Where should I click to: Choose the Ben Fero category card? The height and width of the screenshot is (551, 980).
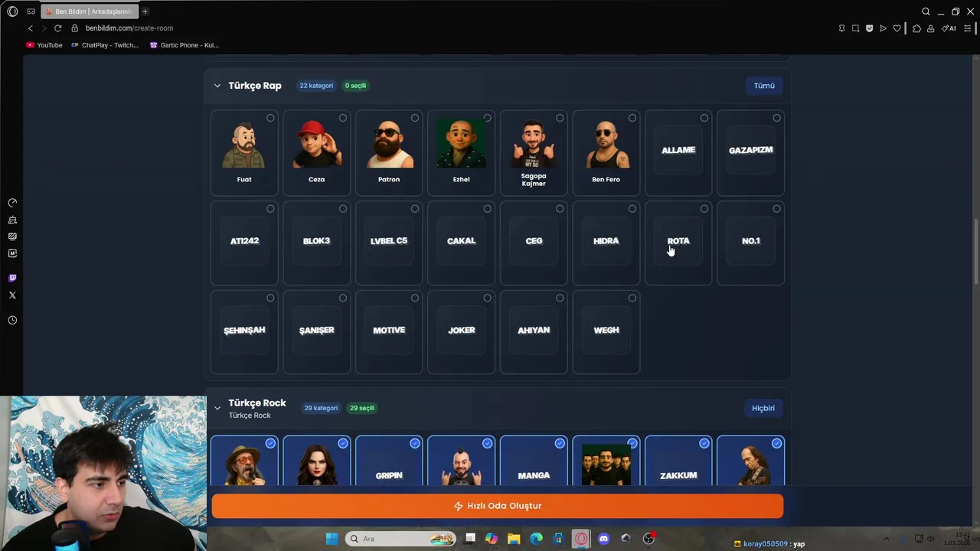(x=606, y=153)
